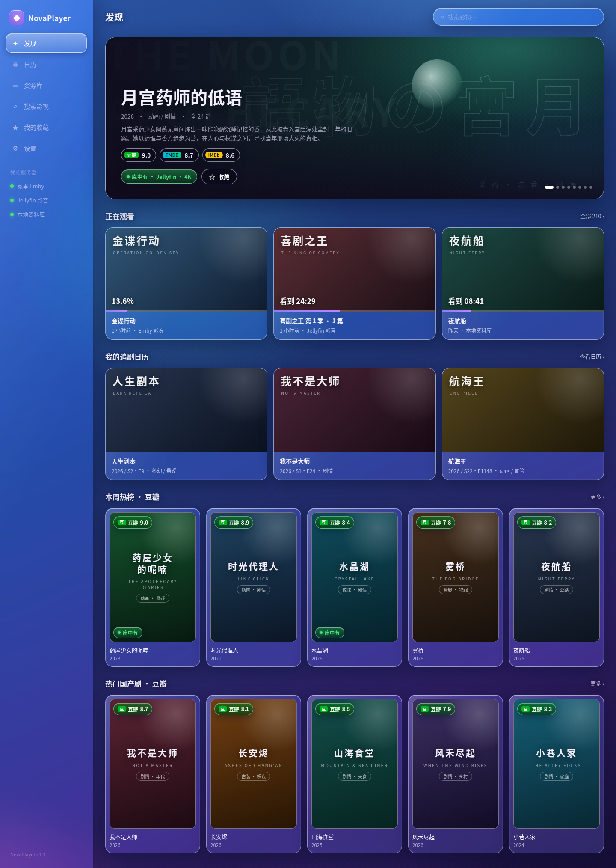Open the 小巷人家 poster
Screen dimensions: 616x868
pos(557,764)
